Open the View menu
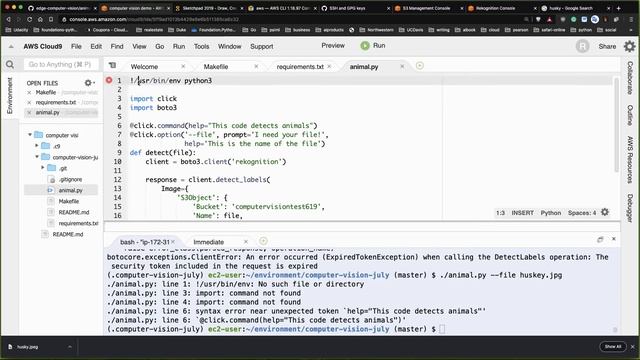 coord(139,47)
